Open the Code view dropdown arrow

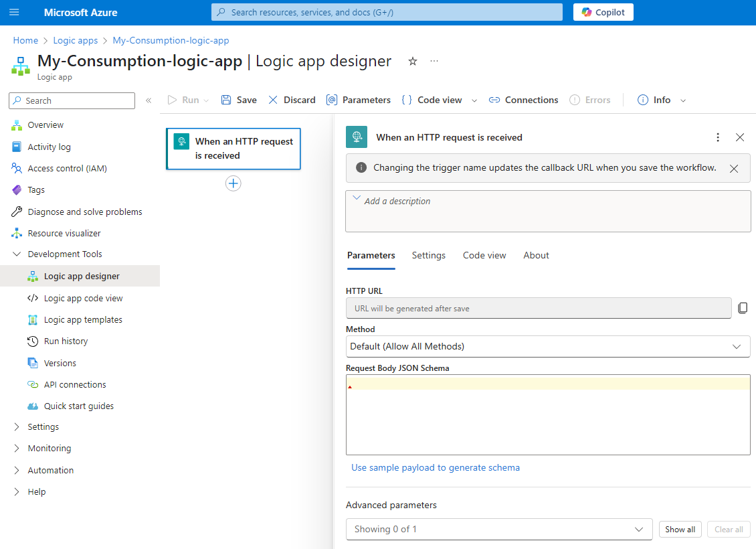click(474, 100)
